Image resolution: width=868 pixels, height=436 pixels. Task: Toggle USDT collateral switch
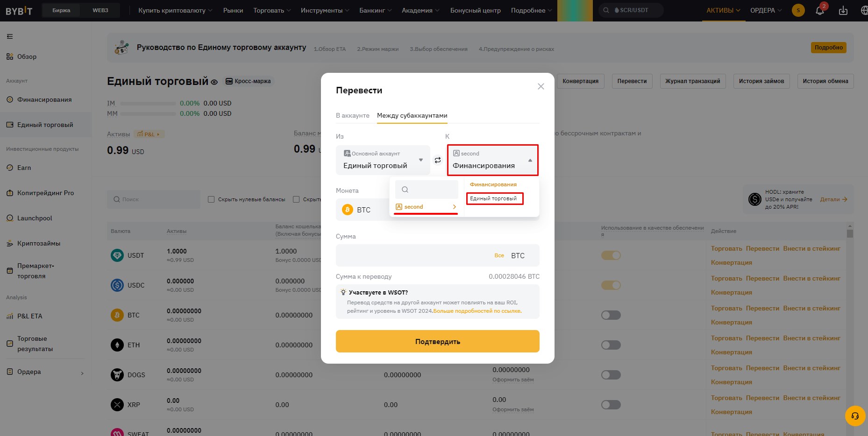coord(611,255)
